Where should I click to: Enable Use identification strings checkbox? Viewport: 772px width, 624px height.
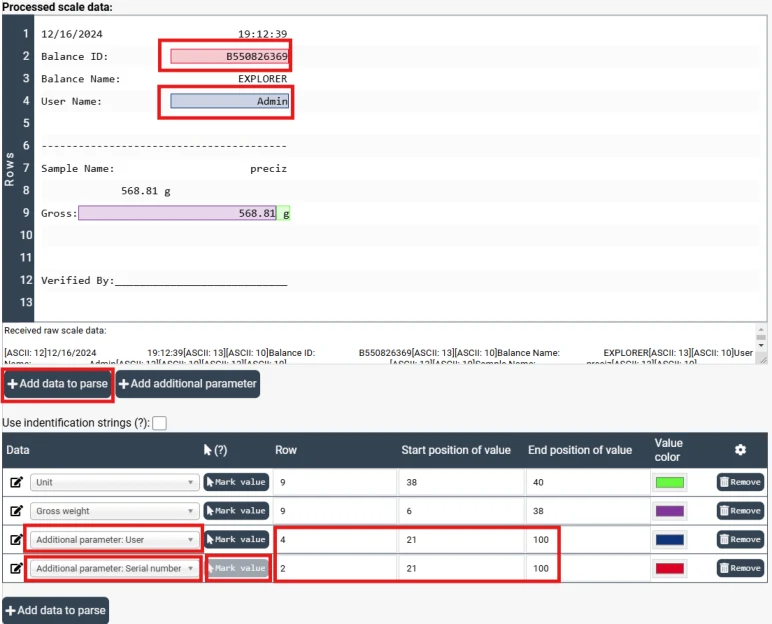(x=160, y=423)
